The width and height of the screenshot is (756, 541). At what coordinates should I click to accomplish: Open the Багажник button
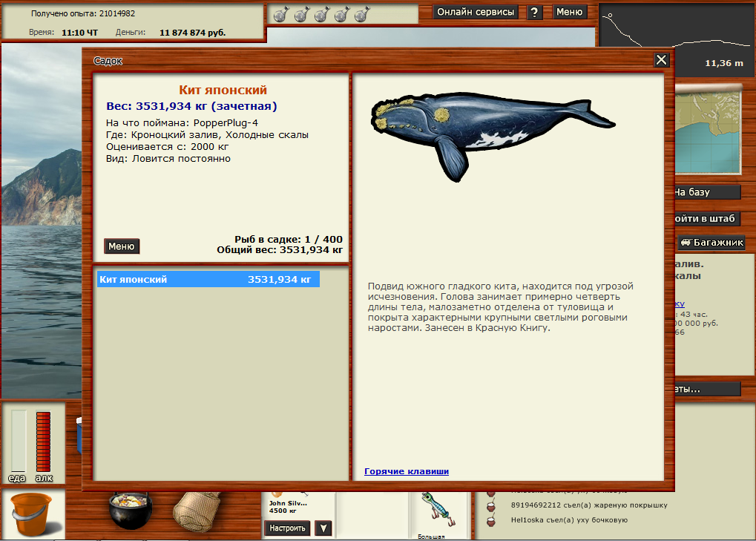[x=711, y=242]
